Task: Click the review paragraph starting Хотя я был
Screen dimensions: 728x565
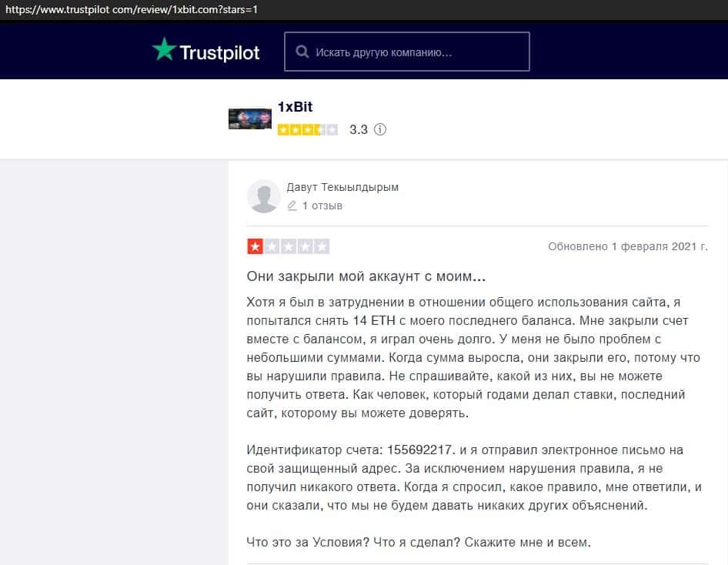Action: point(473,357)
